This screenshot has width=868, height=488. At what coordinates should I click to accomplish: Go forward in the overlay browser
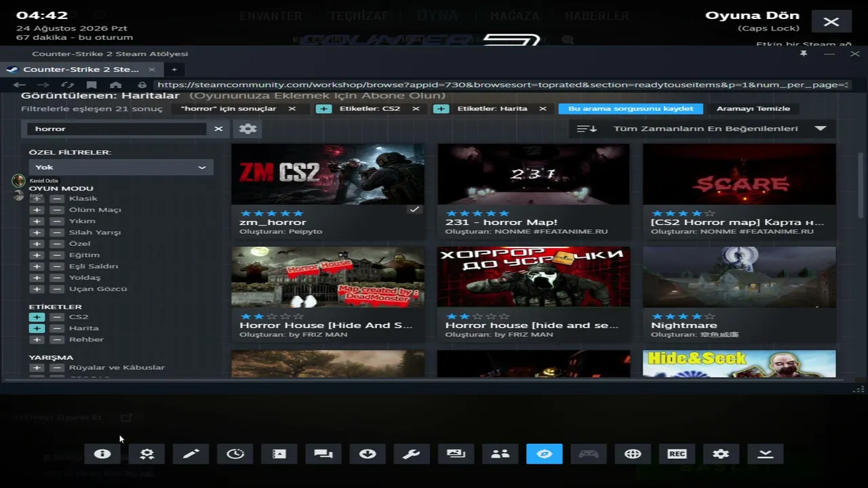pos(43,85)
